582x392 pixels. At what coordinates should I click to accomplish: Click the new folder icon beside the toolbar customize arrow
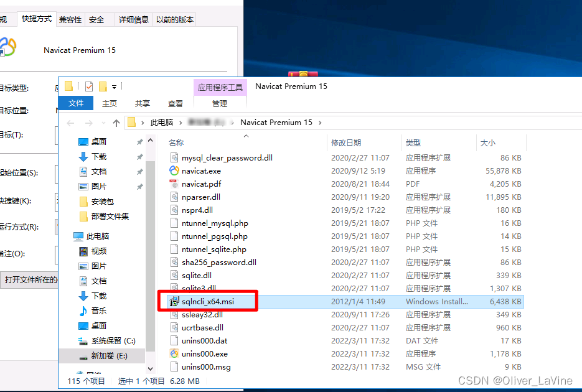pos(103,86)
